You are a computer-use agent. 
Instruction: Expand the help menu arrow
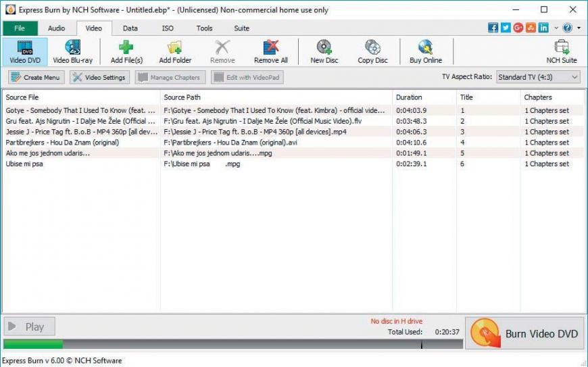(x=579, y=28)
